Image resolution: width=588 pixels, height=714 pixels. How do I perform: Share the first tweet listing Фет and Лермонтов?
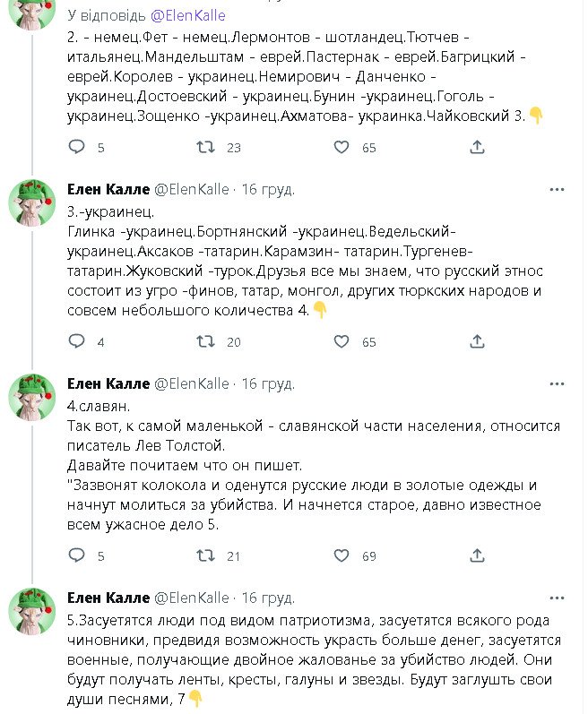point(478,147)
